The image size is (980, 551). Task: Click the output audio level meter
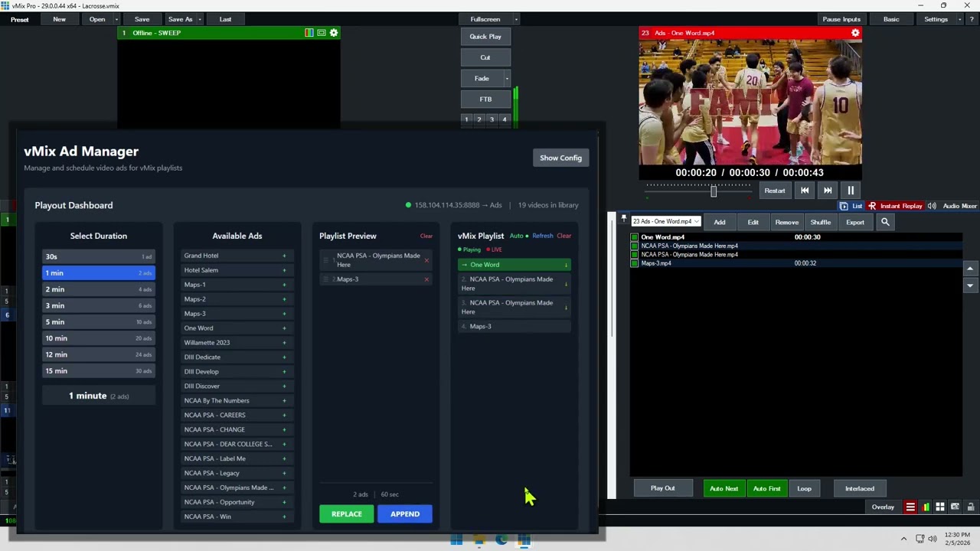click(x=516, y=106)
